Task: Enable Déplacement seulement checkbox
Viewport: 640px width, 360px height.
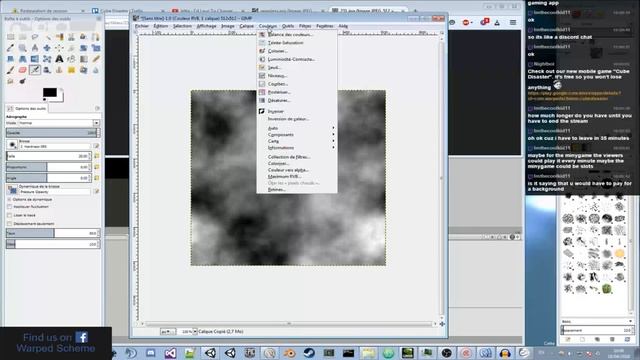Action: pyautogui.click(x=9, y=224)
